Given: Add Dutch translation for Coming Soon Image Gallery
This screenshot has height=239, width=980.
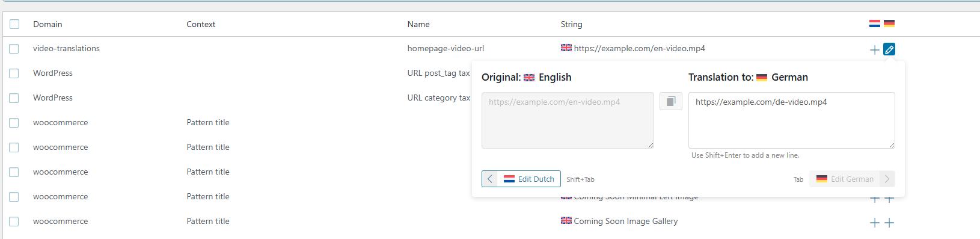Looking at the screenshot, I should [875, 223].
